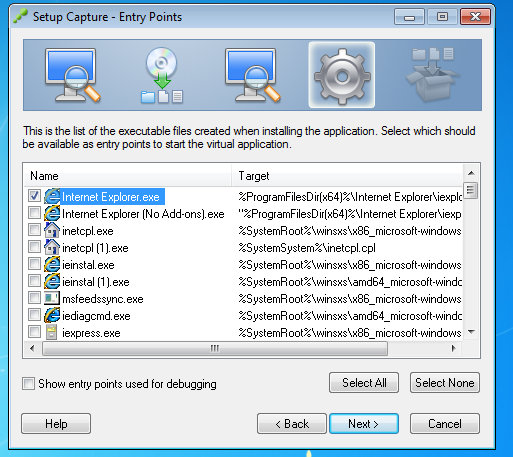
Task: Cancel the Setup Capture wizard
Action: [x=445, y=424]
